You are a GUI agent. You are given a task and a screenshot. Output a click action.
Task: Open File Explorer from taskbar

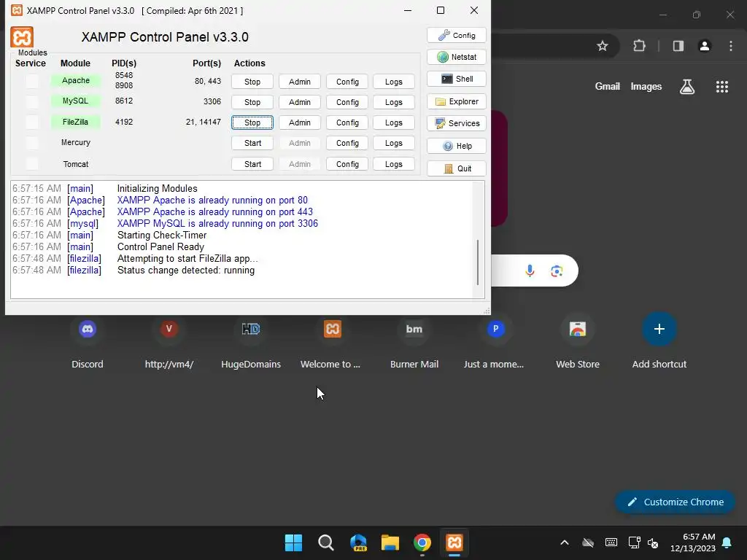pos(390,542)
